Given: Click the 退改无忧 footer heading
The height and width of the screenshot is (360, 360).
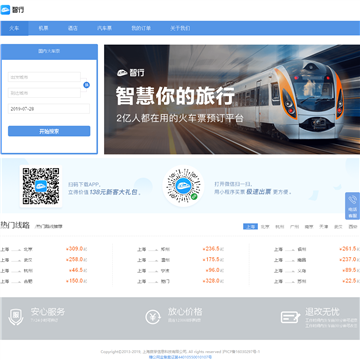Looking at the screenshot, I should click(322, 312).
